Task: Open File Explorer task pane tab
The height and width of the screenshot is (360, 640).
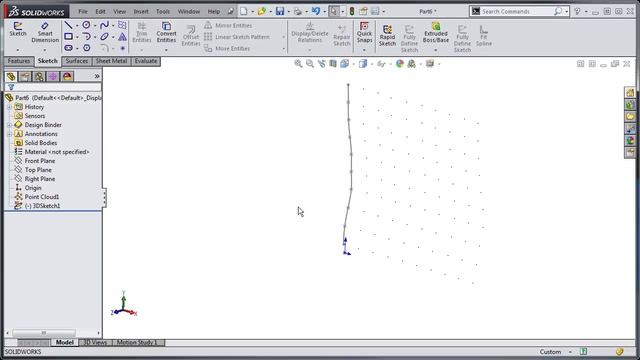Action: tap(630, 117)
